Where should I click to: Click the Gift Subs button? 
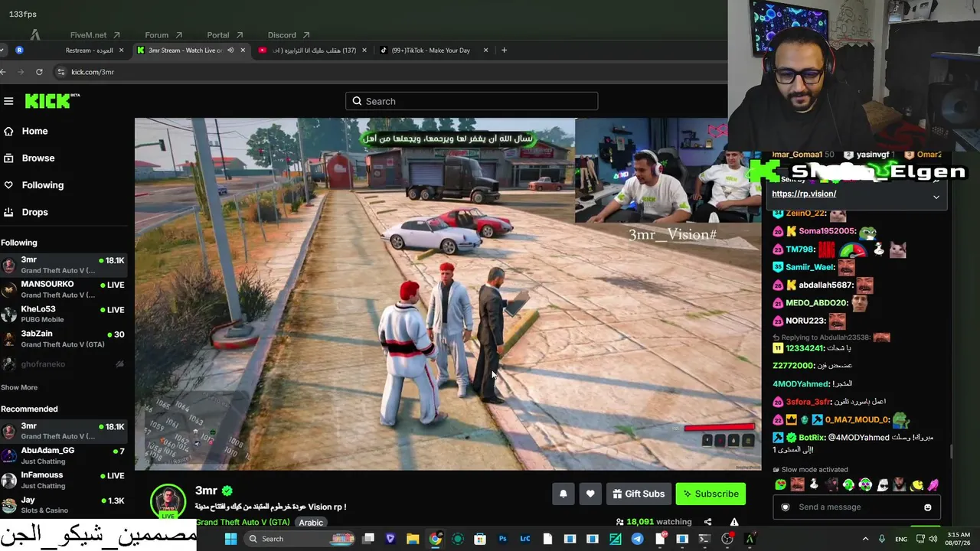639,494
